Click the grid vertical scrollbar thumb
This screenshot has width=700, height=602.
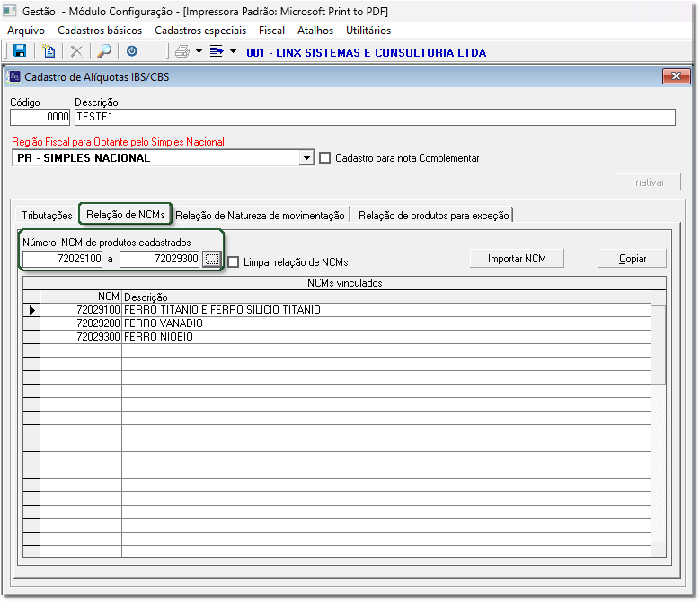[658, 344]
